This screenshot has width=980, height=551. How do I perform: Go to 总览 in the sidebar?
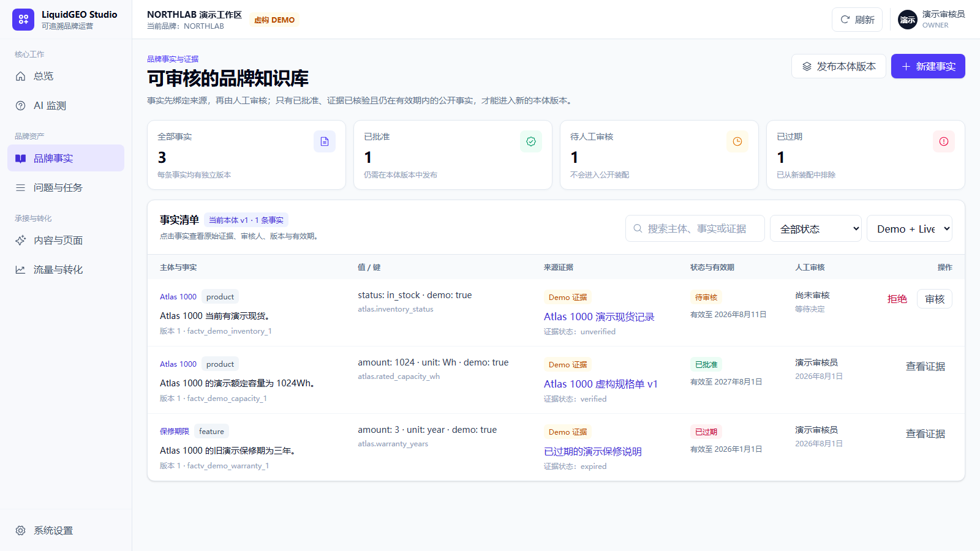click(x=66, y=76)
